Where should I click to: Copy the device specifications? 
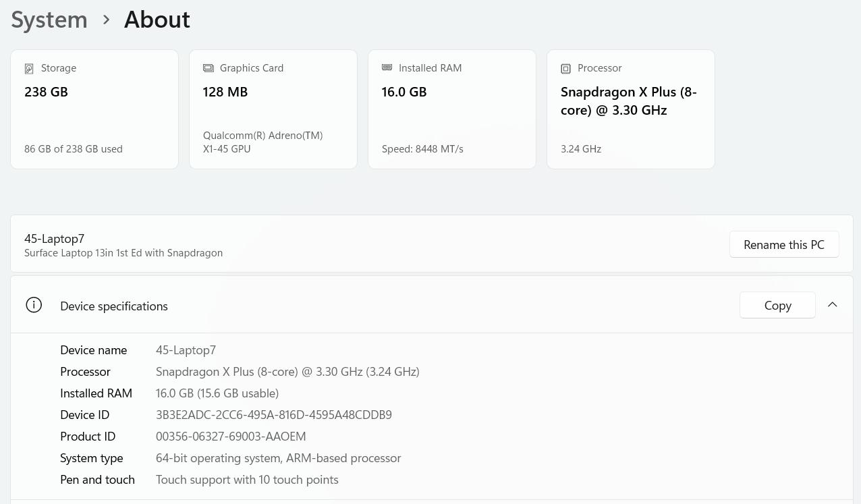pyautogui.click(x=777, y=306)
